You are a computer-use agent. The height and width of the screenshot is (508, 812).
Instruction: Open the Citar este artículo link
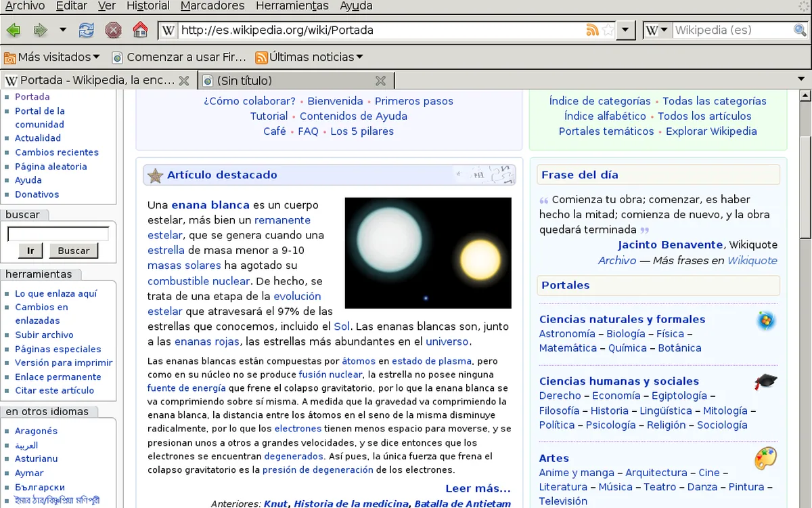tap(55, 391)
